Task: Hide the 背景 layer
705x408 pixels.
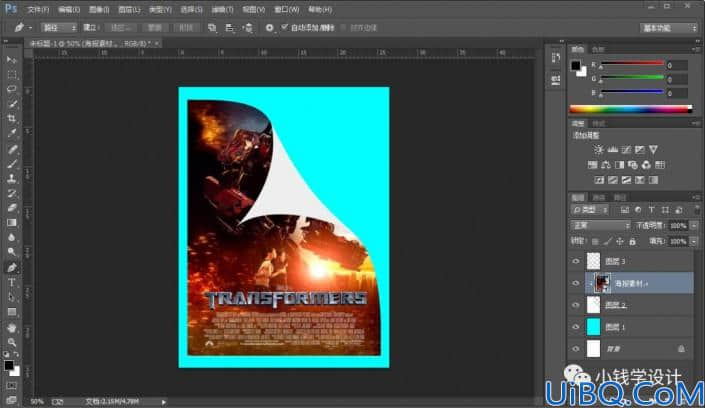Action: (x=576, y=349)
